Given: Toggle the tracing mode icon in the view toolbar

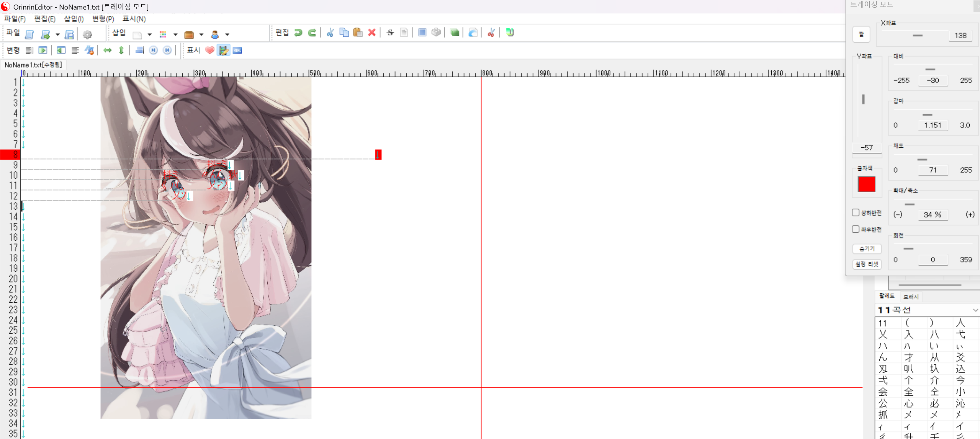Looking at the screenshot, I should (x=223, y=50).
